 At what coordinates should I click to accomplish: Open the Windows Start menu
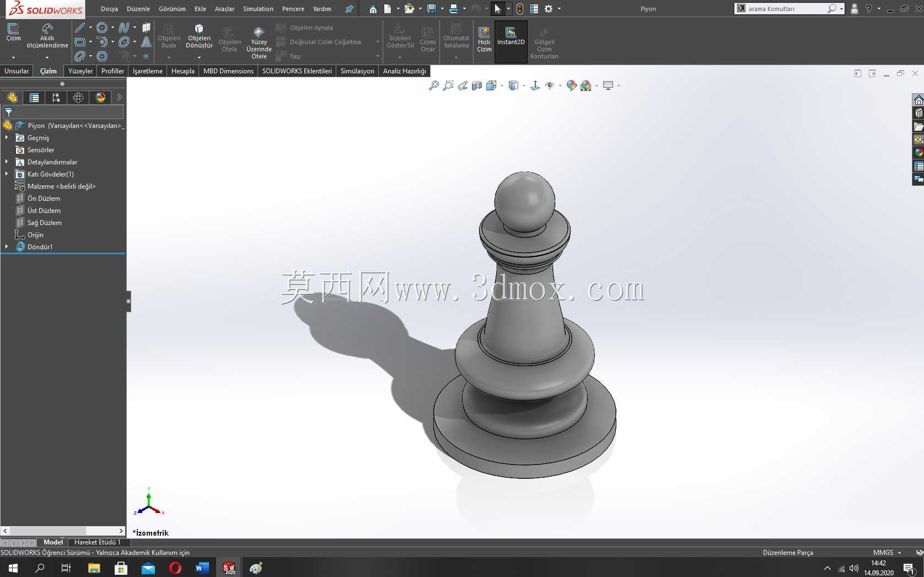pyautogui.click(x=13, y=568)
